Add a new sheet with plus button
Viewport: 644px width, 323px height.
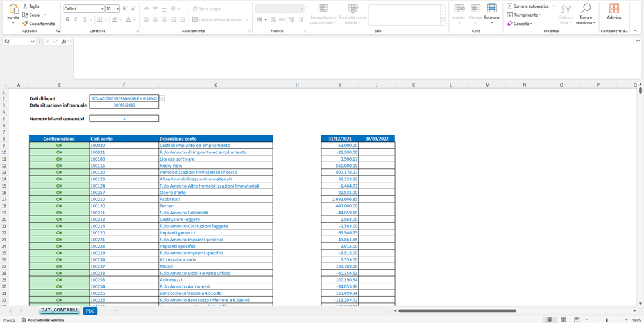point(115,311)
